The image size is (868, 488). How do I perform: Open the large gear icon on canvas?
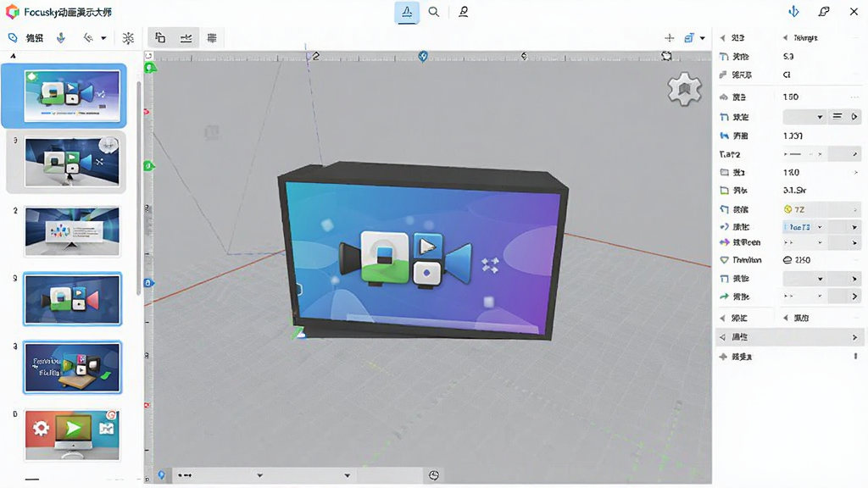pyautogui.click(x=684, y=89)
